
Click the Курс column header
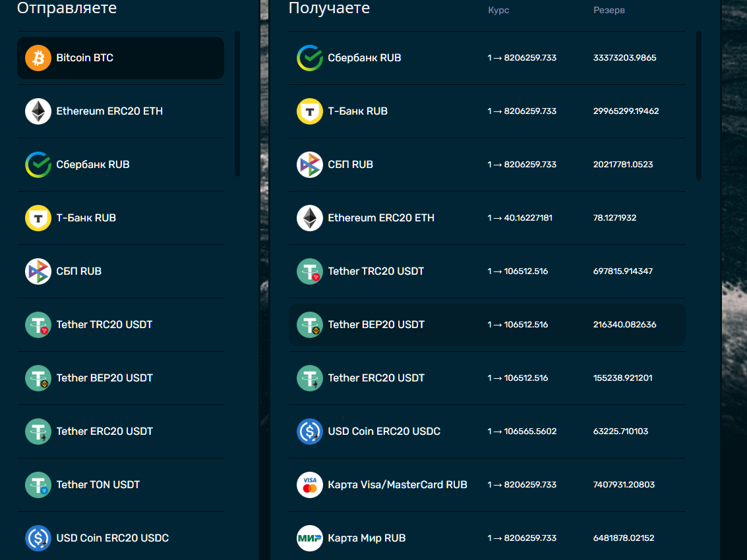[x=498, y=11]
